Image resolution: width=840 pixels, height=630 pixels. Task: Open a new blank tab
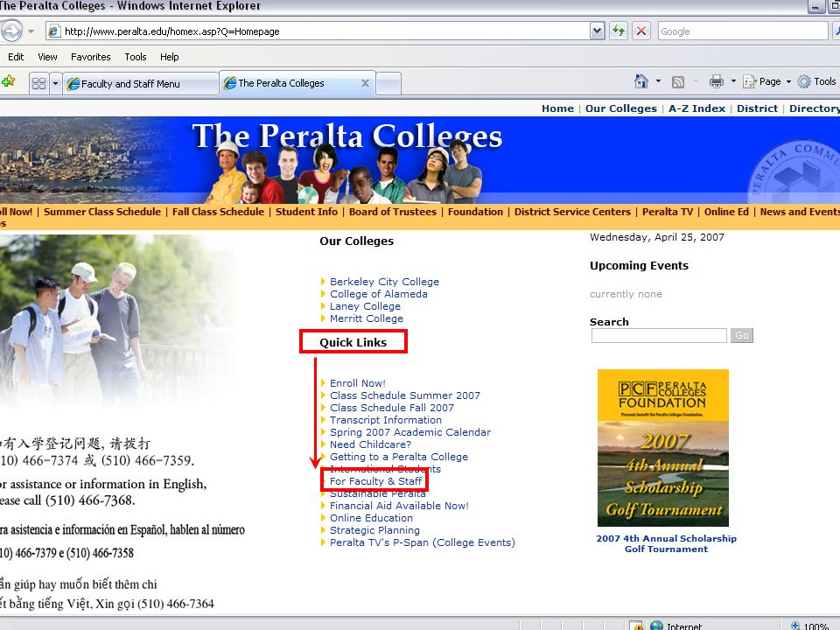coord(388,84)
